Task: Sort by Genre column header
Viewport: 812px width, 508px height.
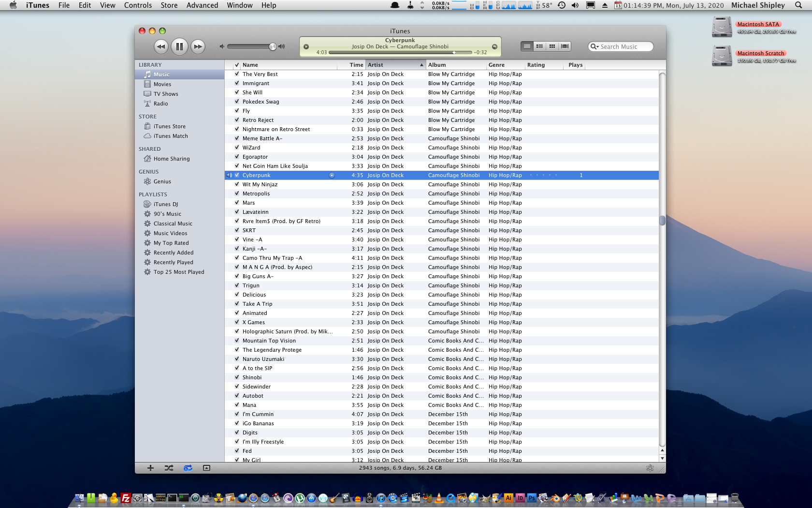Action: pyautogui.click(x=506, y=65)
